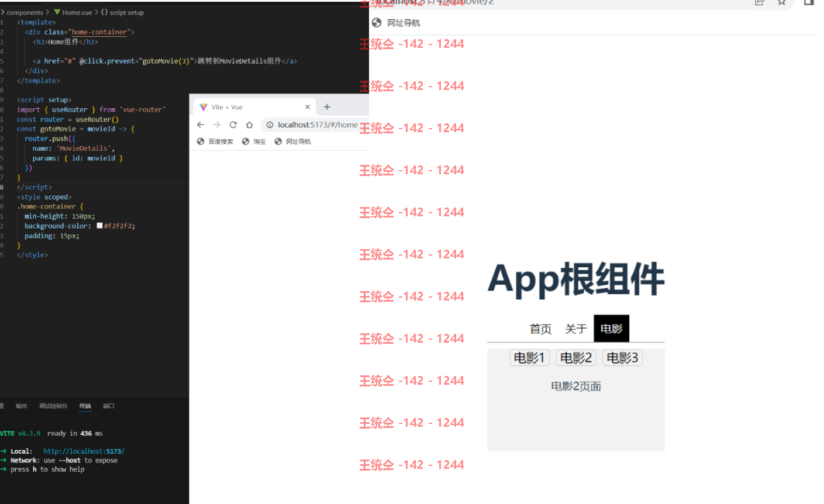Click the App根组件 heading

coord(576,279)
